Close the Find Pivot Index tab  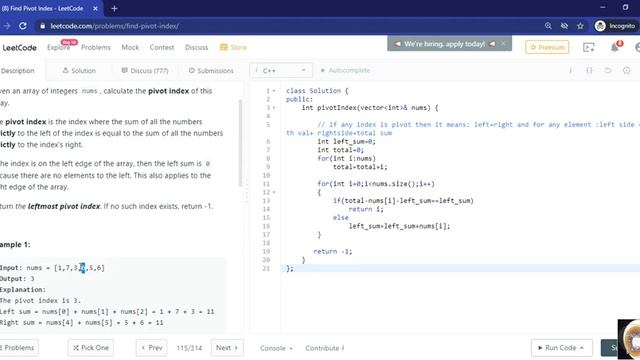[x=95, y=8]
